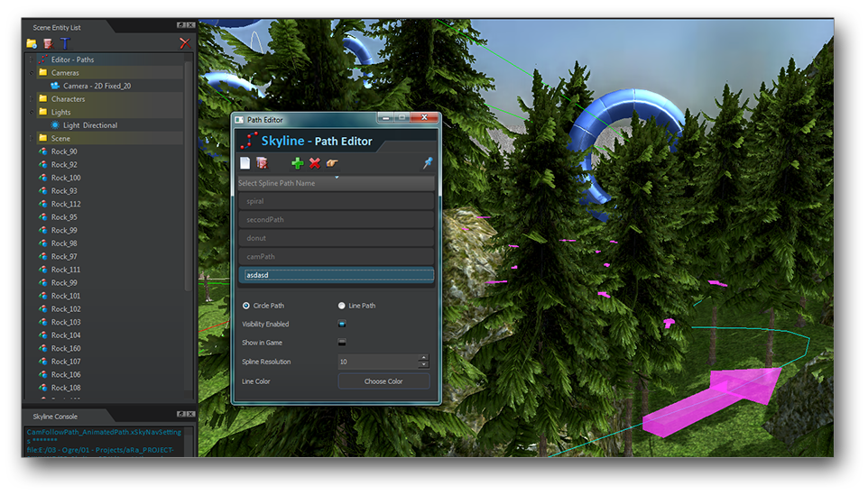Select Rock_107 in the entity list
This screenshot has width=868, height=495.
66,362
